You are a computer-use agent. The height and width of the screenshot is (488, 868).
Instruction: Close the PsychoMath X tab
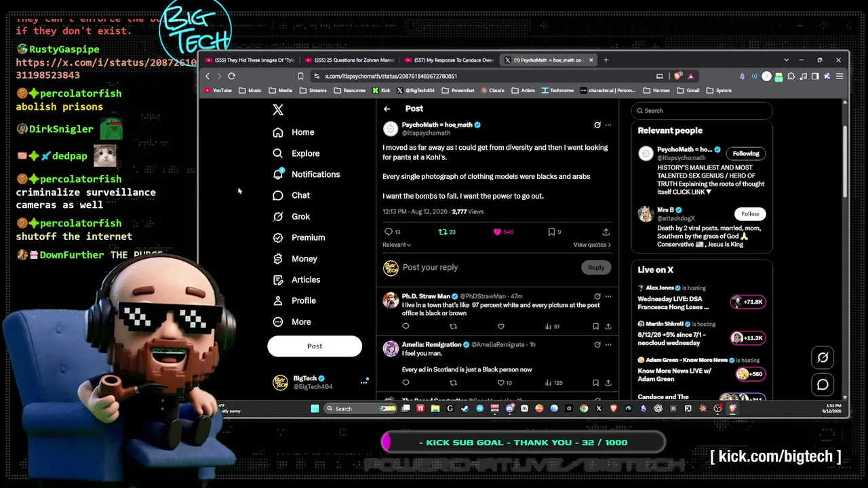[591, 60]
